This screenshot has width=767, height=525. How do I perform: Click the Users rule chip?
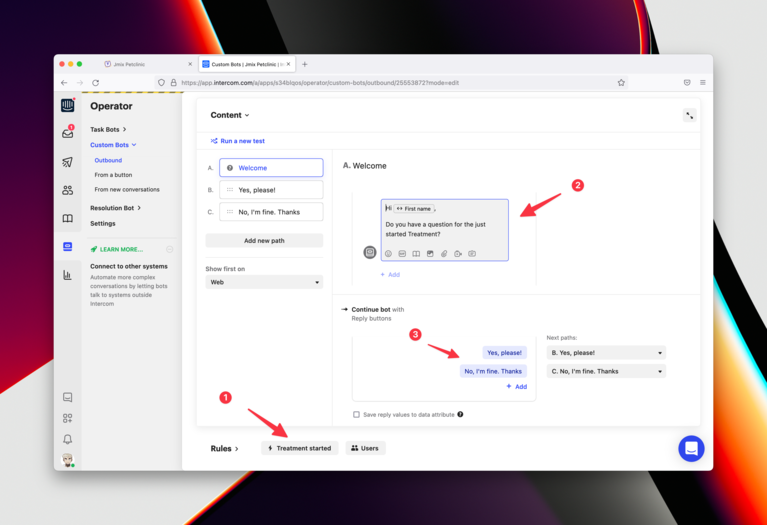point(365,448)
